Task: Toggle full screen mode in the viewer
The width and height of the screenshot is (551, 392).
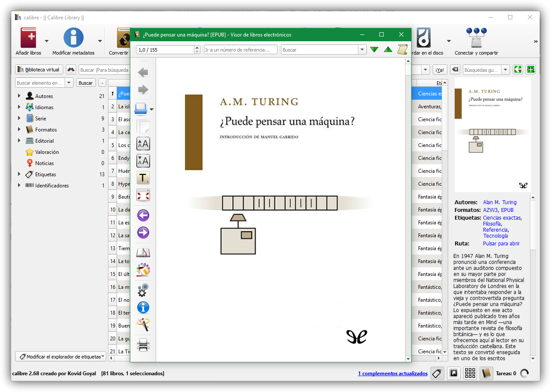Action: [x=143, y=196]
